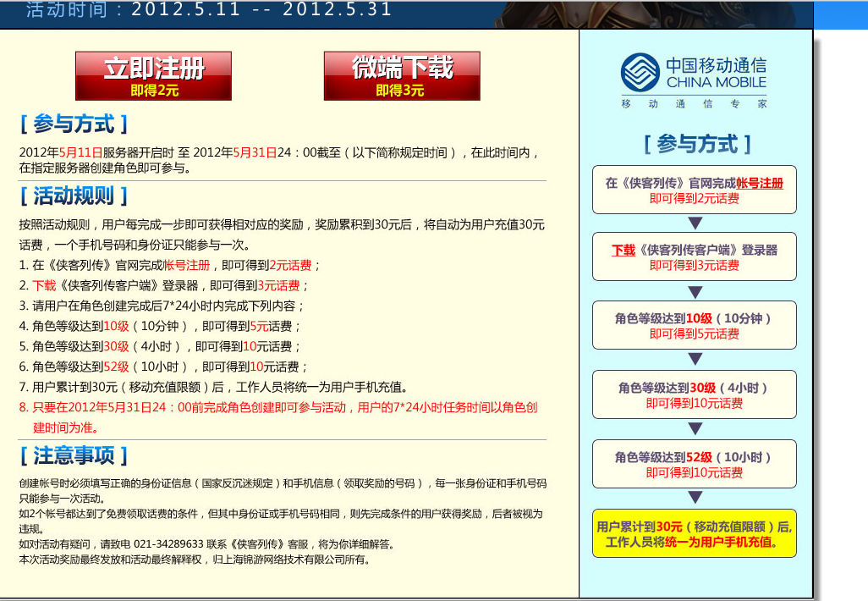This screenshot has height=601, width=868.
Task: Click the red 帐号注册 link in rule 1
Action: 187,265
